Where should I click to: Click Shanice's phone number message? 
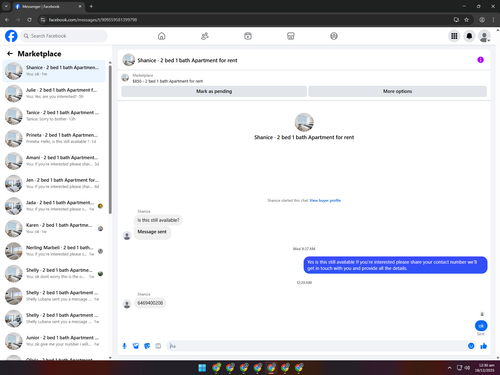pyautogui.click(x=150, y=303)
